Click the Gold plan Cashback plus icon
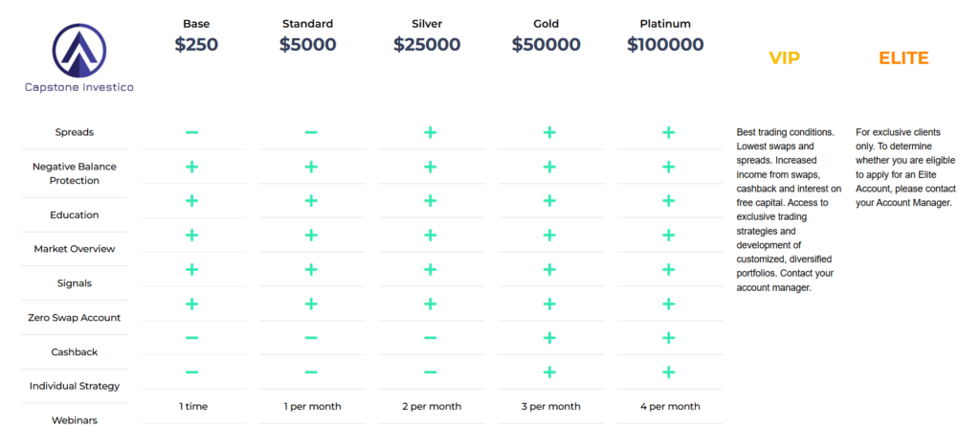The image size is (980, 428). [549, 338]
